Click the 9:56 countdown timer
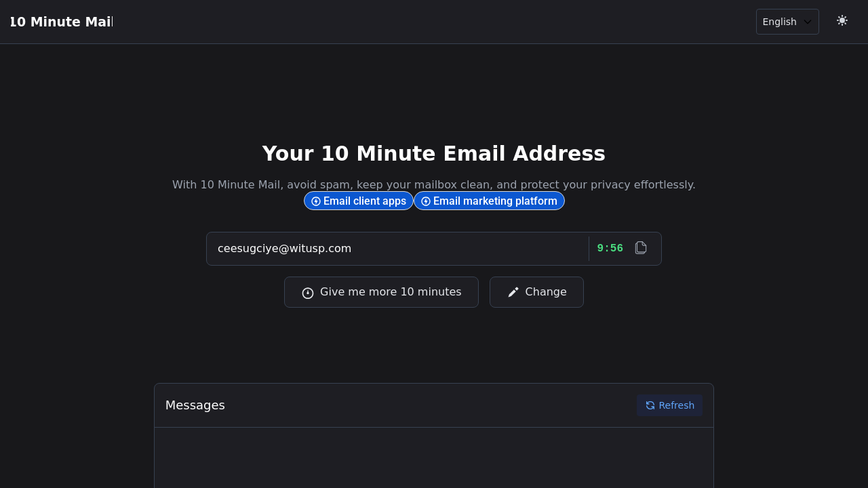868x488 pixels. [610, 249]
